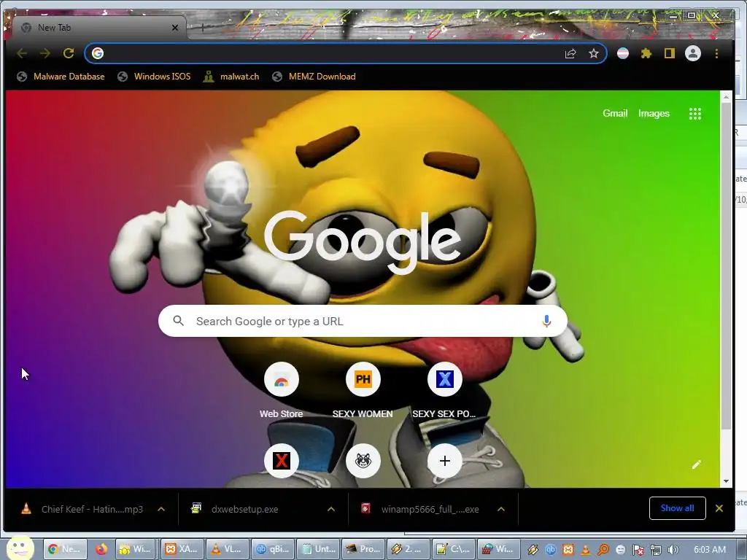Open Gmail link
The image size is (747, 560).
[x=615, y=113]
